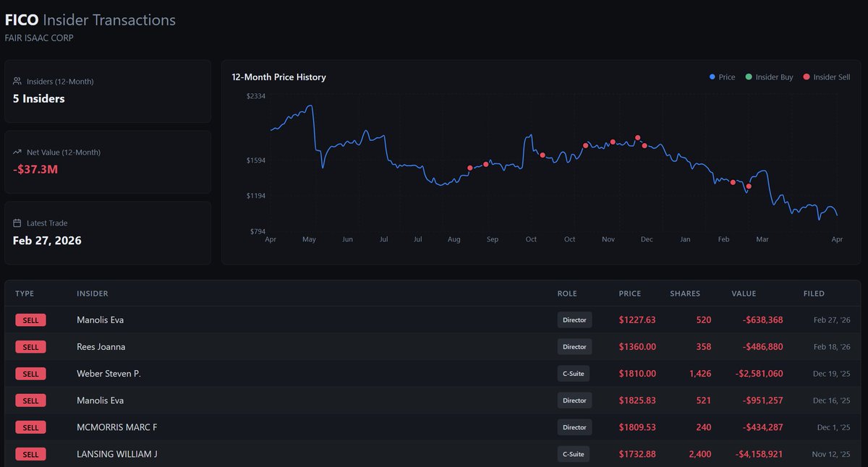Viewport: 868px width, 467px height.
Task: Sort table by SHARES column header
Action: pyautogui.click(x=684, y=294)
